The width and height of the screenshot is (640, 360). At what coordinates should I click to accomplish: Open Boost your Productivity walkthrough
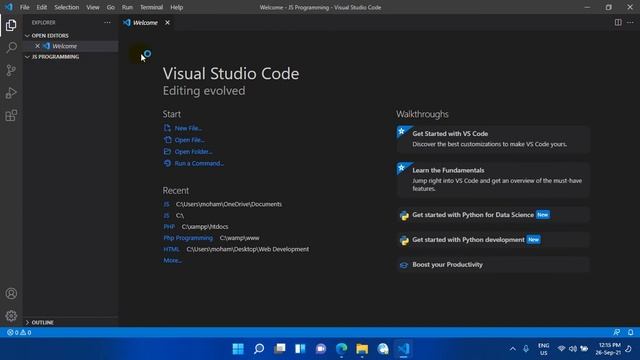493,264
